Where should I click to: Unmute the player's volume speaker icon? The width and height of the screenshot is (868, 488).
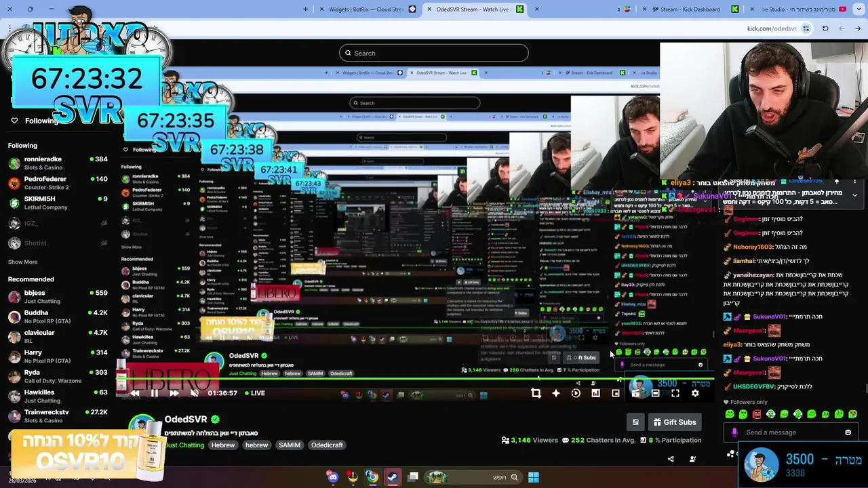pos(194,393)
